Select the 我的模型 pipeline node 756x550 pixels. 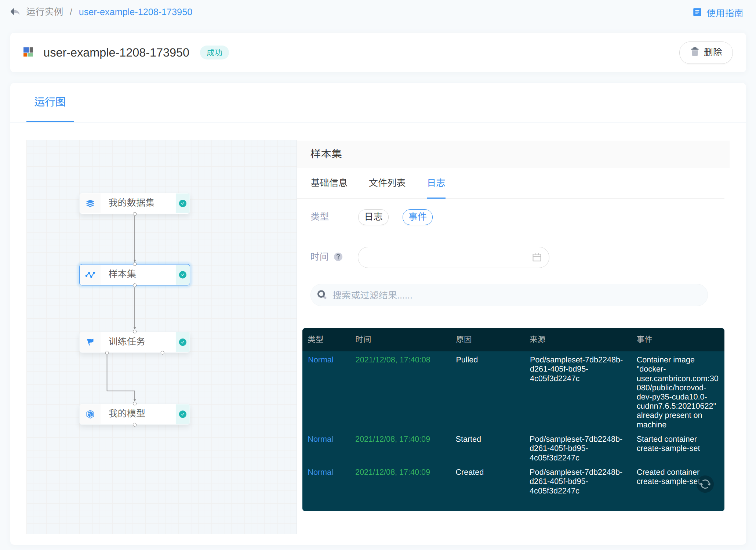point(135,414)
